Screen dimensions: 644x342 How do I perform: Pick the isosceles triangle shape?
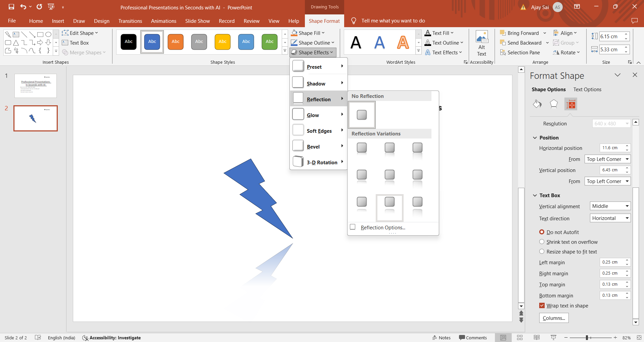point(16,43)
